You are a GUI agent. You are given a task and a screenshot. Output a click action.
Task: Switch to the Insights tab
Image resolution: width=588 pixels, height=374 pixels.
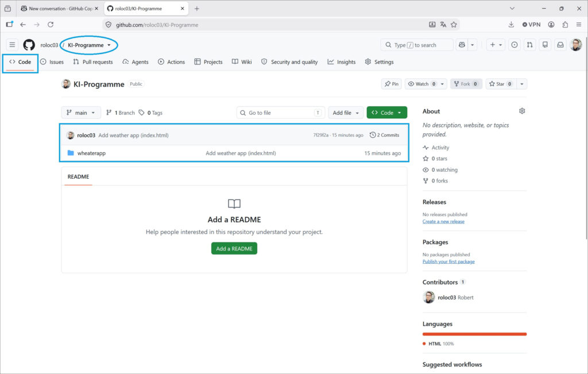click(x=342, y=62)
